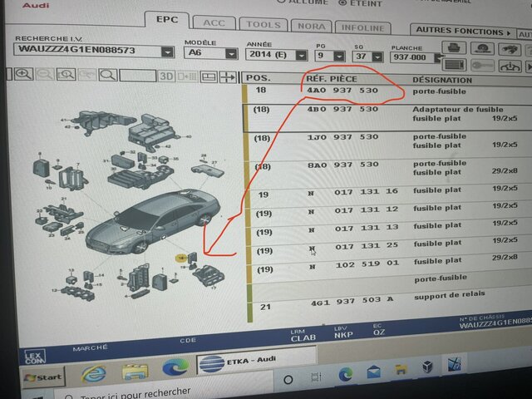Open the ANNÉE 2014 (E) dropdown
This screenshot has height=399, width=532.
pyautogui.click(x=301, y=56)
